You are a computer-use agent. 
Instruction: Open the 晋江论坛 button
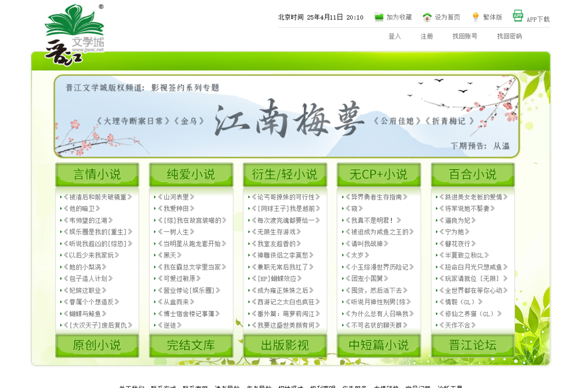(473, 346)
